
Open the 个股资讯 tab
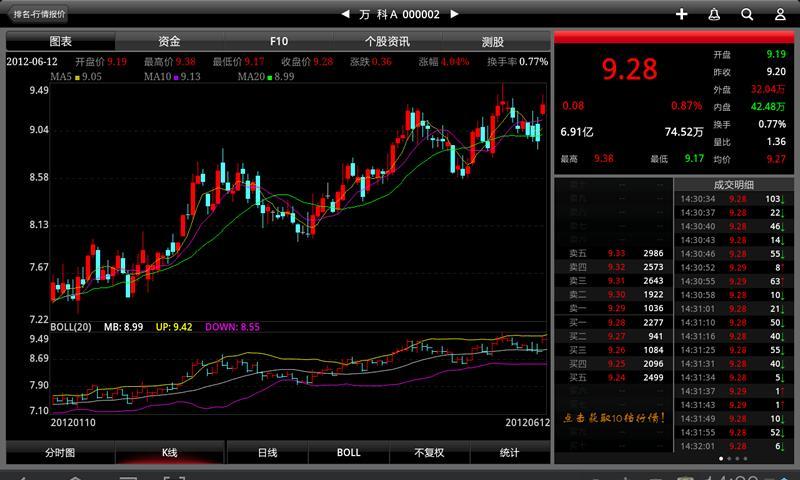(x=387, y=41)
